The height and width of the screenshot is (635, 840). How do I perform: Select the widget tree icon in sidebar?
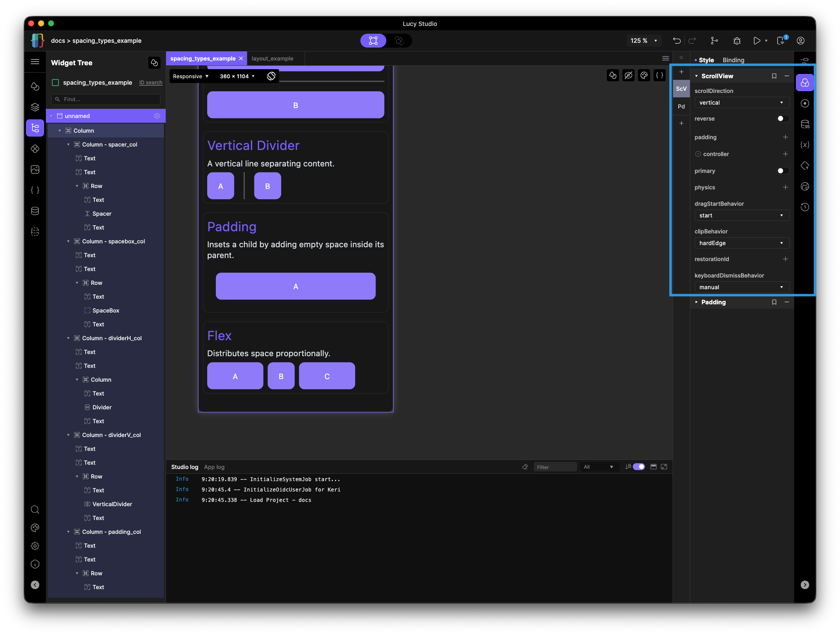(35, 128)
